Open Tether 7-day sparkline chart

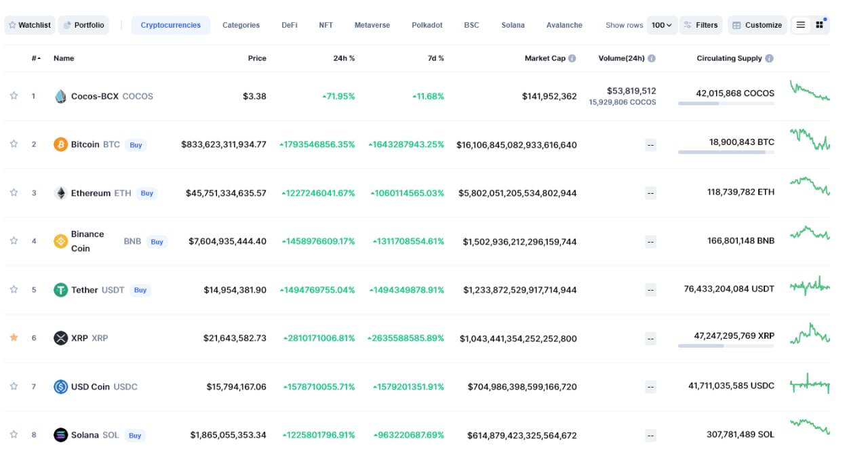pyautogui.click(x=810, y=286)
